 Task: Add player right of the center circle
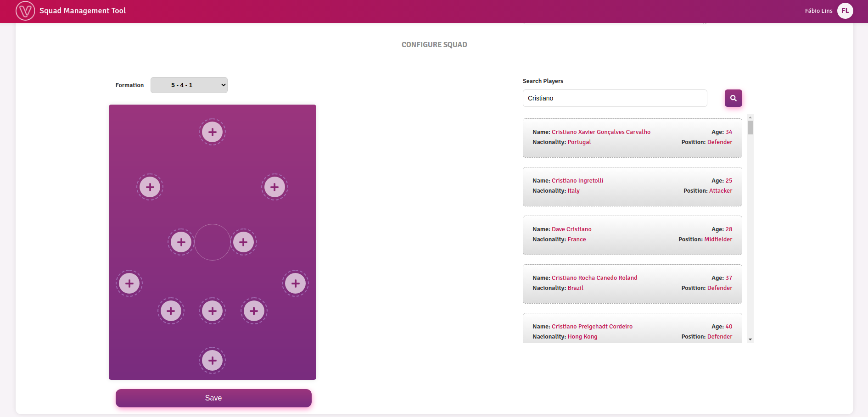(x=243, y=242)
